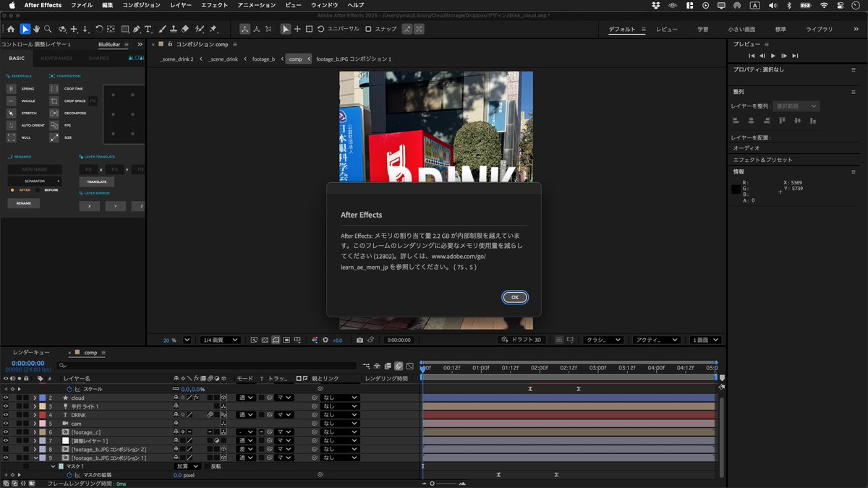Click OK in the memory error dialog

point(515,297)
